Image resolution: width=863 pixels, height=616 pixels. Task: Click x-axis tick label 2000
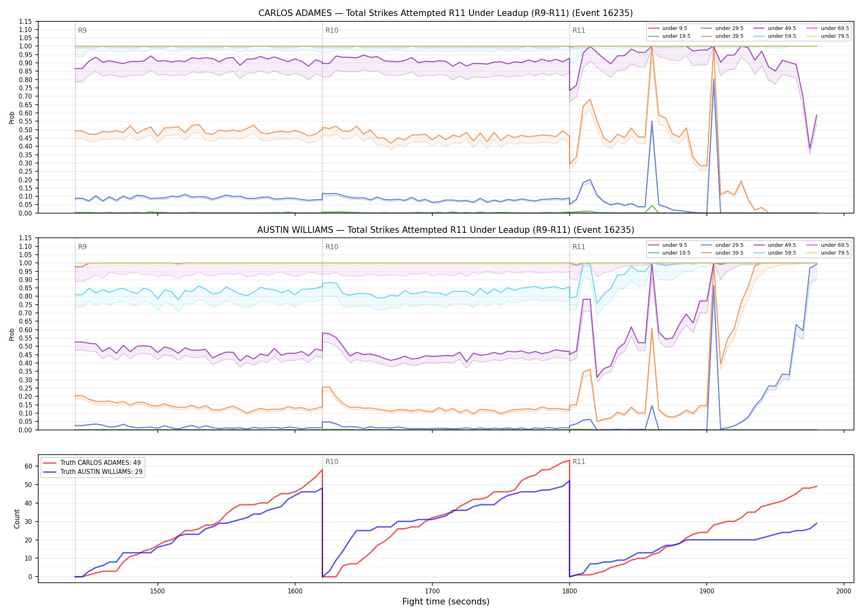(844, 591)
